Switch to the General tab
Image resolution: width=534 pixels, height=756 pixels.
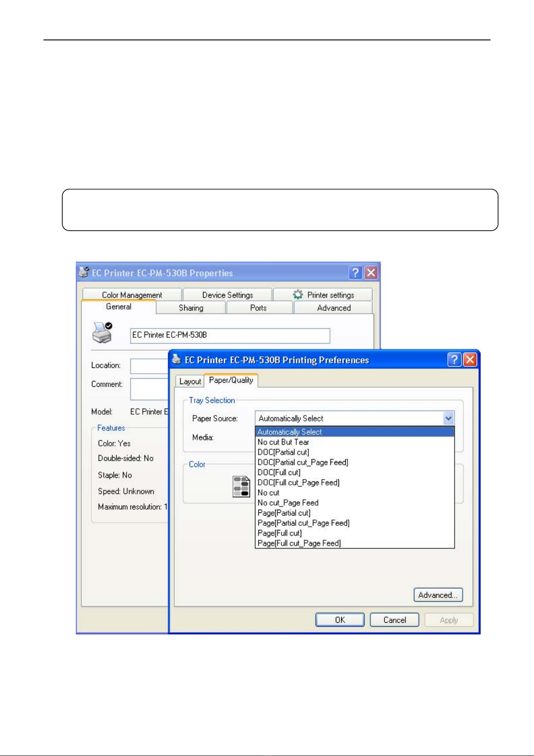[119, 307]
